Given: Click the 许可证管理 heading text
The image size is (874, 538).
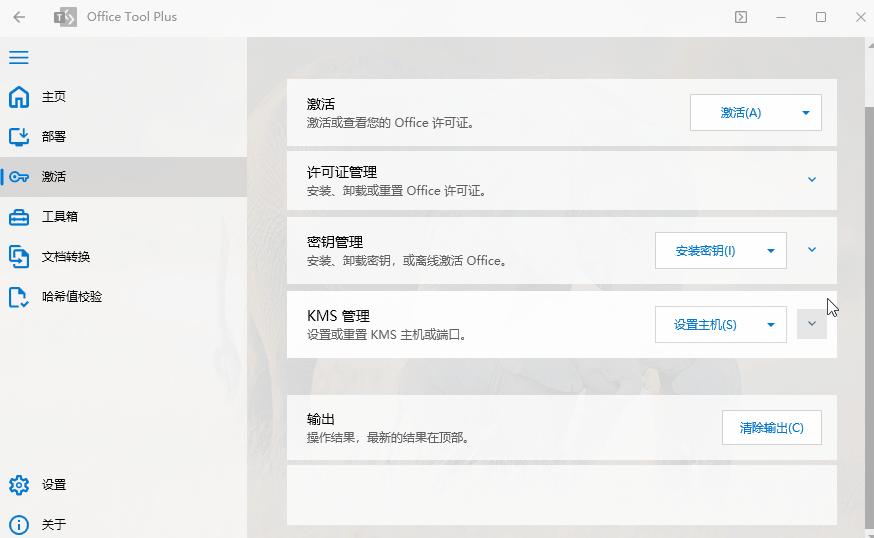Looking at the screenshot, I should (342, 172).
